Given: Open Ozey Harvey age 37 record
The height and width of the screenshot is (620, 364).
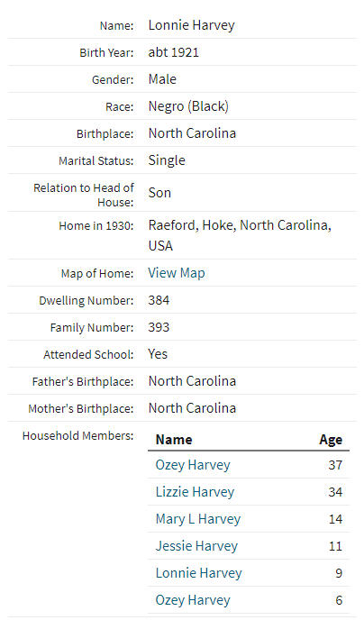Looking at the screenshot, I should [x=193, y=465].
